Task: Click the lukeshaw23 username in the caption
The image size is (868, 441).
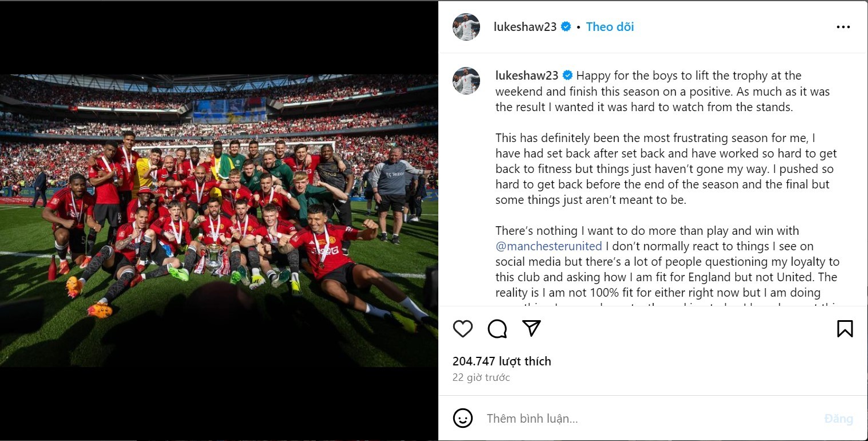Action: 527,76
